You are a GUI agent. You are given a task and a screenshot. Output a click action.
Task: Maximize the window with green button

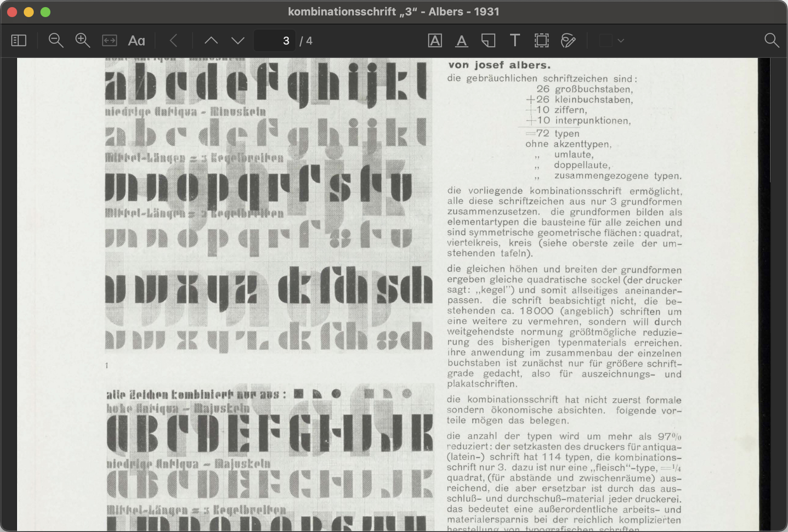pos(45,12)
